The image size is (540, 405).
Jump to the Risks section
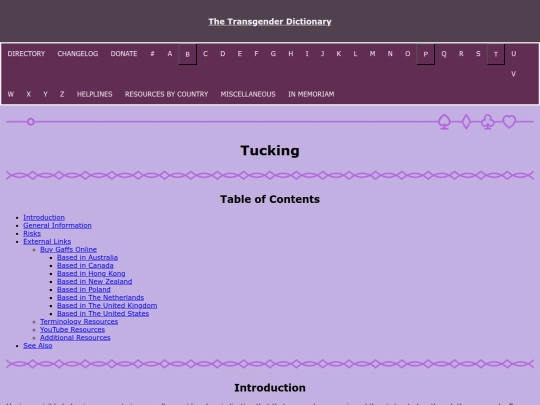coord(32,233)
